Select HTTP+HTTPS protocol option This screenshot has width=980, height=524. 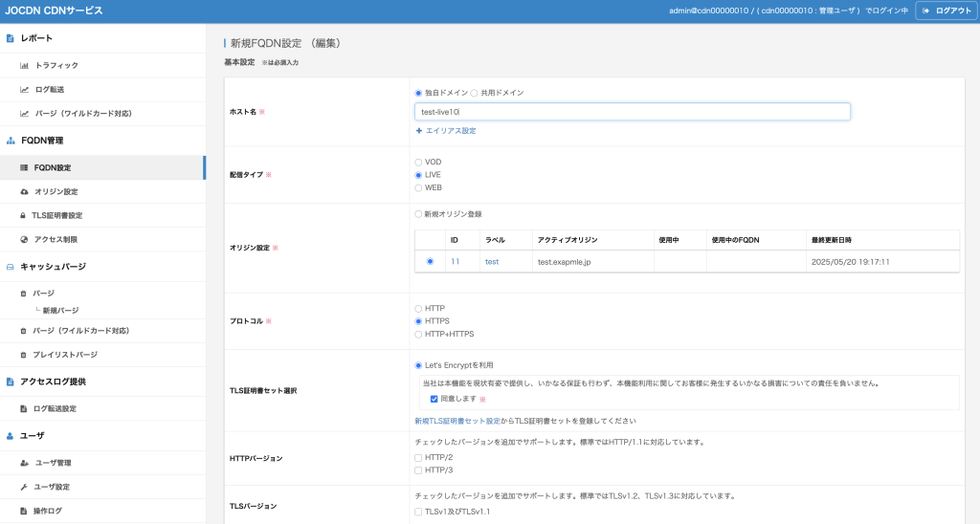418,335
